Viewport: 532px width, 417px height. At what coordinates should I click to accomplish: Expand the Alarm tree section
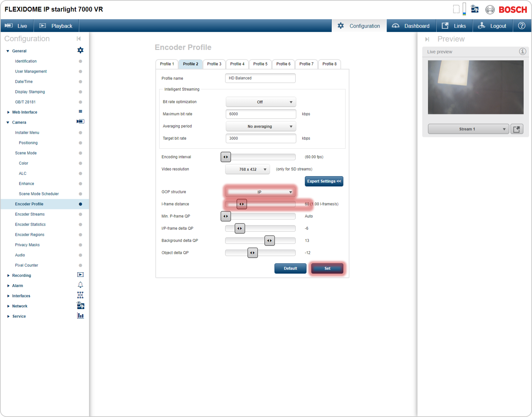click(x=8, y=286)
